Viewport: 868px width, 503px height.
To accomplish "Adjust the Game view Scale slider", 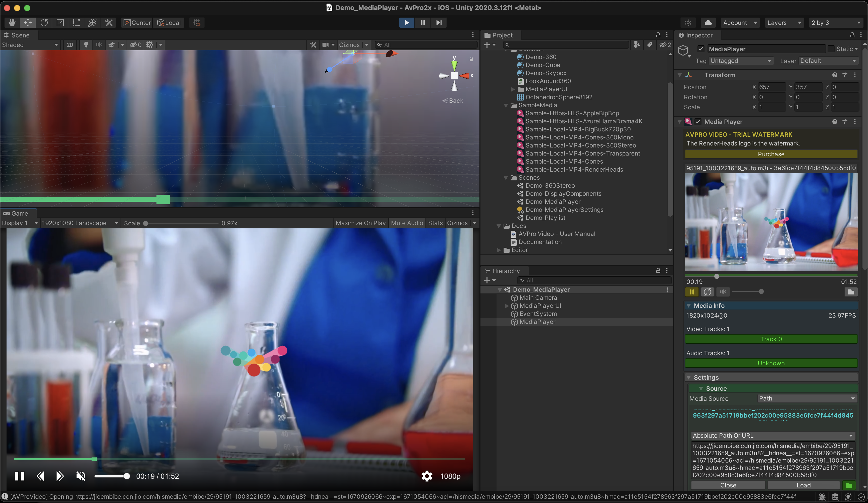I will pos(146,223).
